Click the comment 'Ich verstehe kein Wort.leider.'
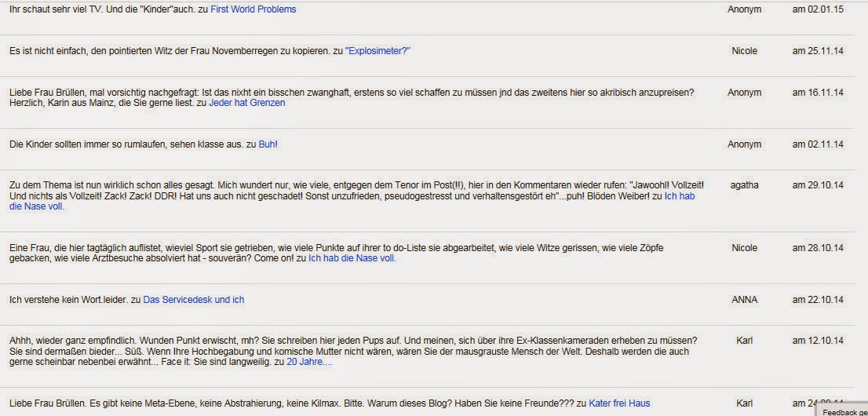868x416 pixels. point(68,300)
